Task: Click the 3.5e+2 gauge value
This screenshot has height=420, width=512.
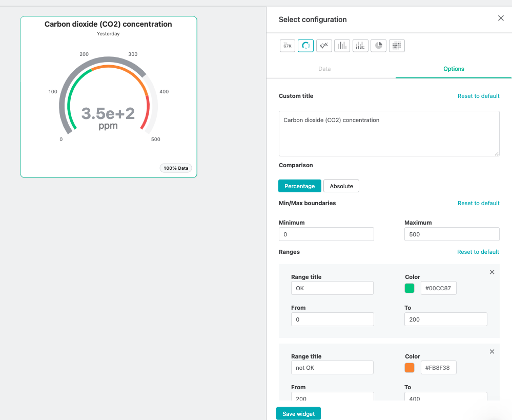Action: pyautogui.click(x=108, y=113)
